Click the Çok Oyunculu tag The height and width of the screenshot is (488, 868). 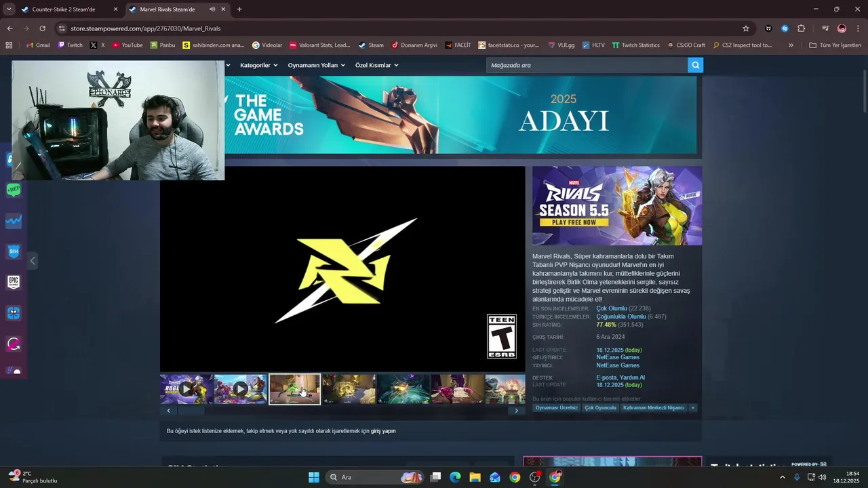[x=601, y=408]
